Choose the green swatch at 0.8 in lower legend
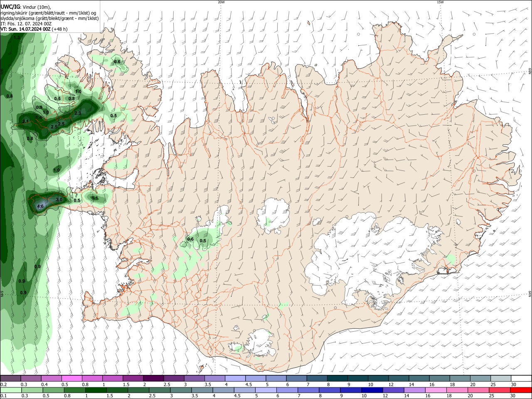532x399 pixels. pyautogui.click(x=74, y=390)
